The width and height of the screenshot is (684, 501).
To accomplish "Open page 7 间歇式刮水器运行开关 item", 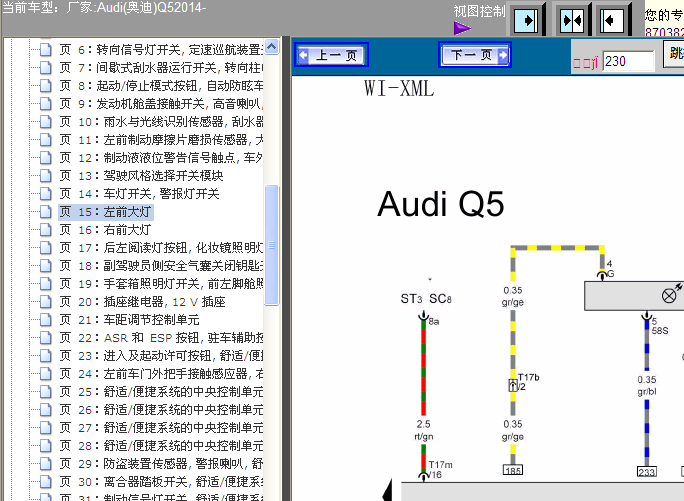I will (x=161, y=68).
